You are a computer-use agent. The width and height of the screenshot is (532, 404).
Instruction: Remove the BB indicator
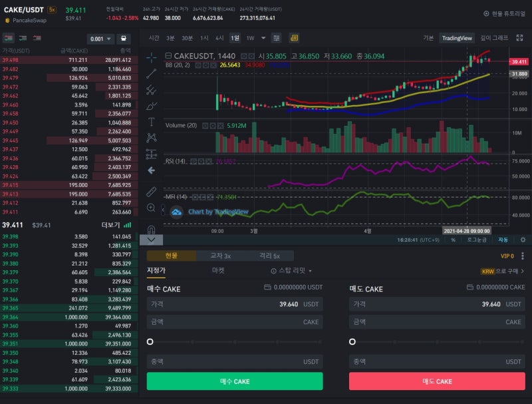213,65
